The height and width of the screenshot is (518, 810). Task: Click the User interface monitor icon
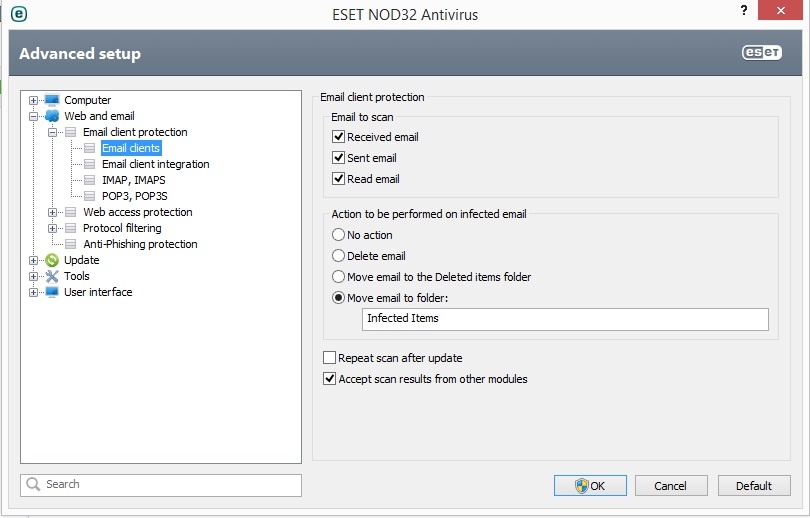click(x=52, y=292)
